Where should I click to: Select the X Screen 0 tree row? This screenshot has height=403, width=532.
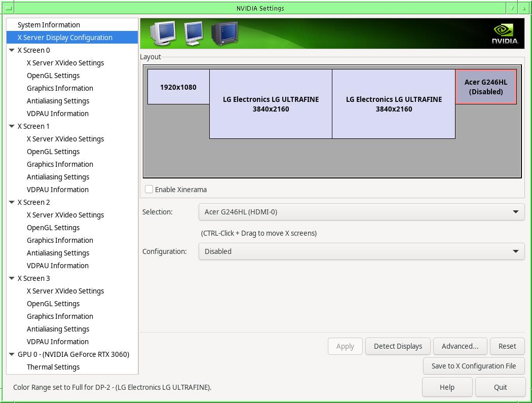point(72,50)
